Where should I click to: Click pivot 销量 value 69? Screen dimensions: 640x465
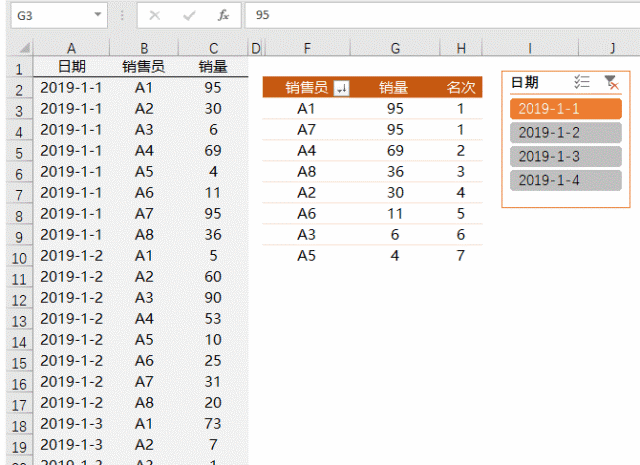pyautogui.click(x=395, y=151)
